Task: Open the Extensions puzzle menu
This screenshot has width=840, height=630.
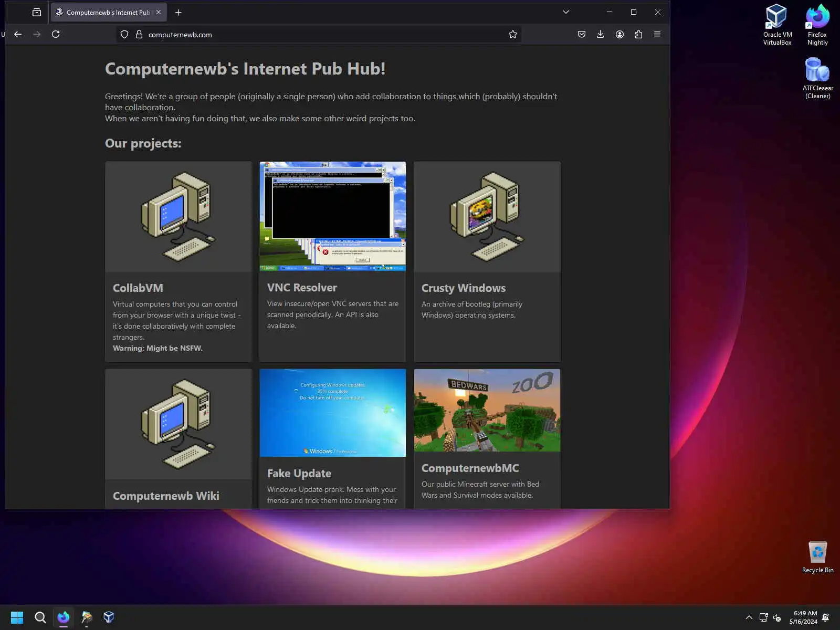Action: [638, 34]
